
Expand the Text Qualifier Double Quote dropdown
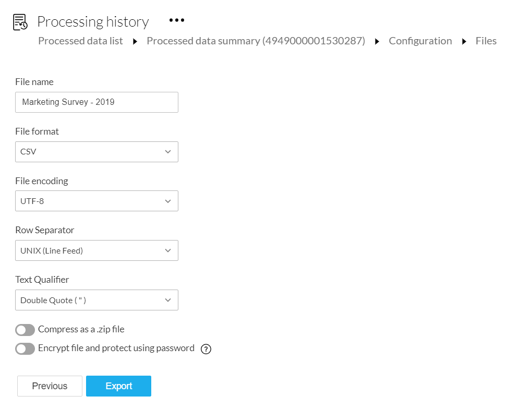point(96,300)
